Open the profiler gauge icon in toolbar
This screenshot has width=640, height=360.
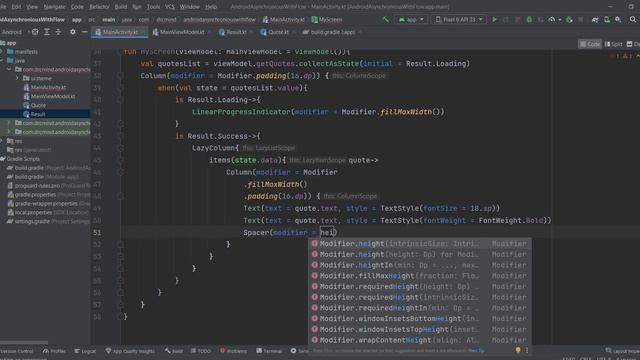(552, 19)
